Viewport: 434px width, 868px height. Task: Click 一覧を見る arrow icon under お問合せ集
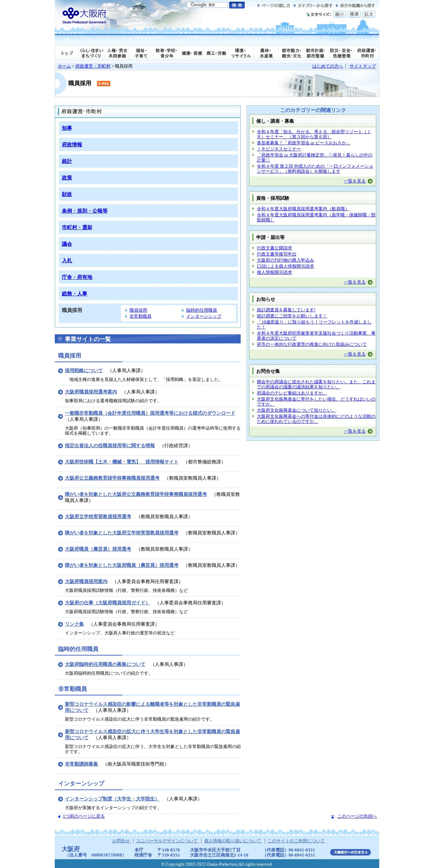pyautogui.click(x=370, y=431)
